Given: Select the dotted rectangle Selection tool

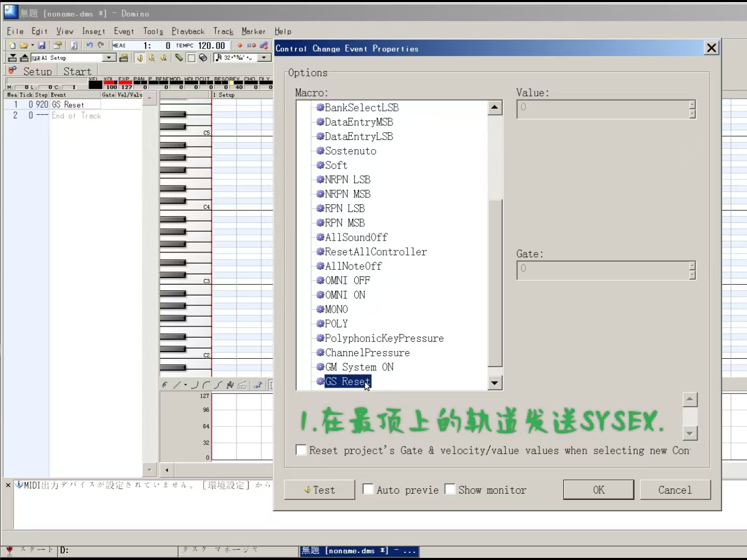Looking at the screenshot, I should pos(191,58).
